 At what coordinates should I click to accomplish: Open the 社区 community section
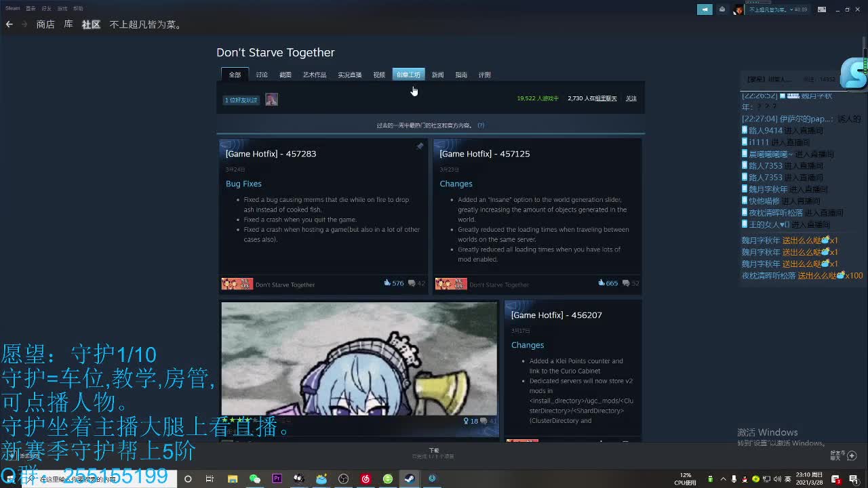(91, 24)
